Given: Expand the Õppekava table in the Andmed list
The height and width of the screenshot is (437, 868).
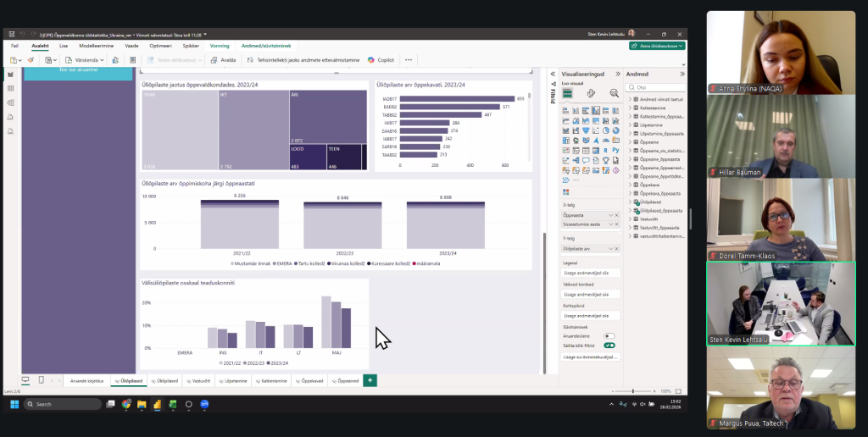Looking at the screenshot, I should point(631,185).
